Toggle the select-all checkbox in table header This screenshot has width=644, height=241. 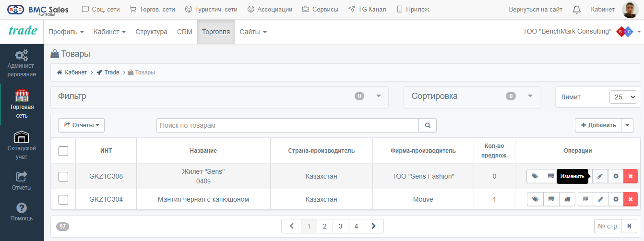(x=63, y=151)
